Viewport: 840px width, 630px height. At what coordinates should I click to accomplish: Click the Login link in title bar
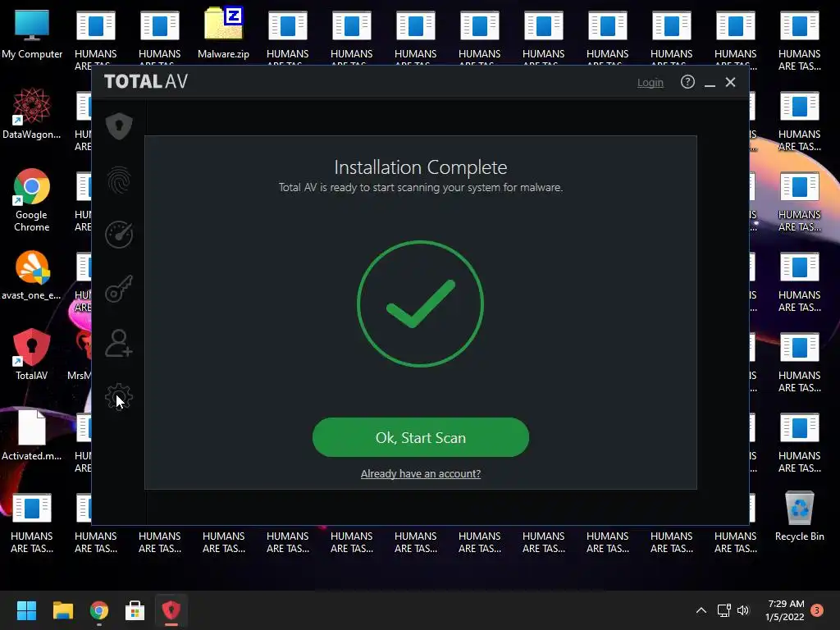coord(651,83)
